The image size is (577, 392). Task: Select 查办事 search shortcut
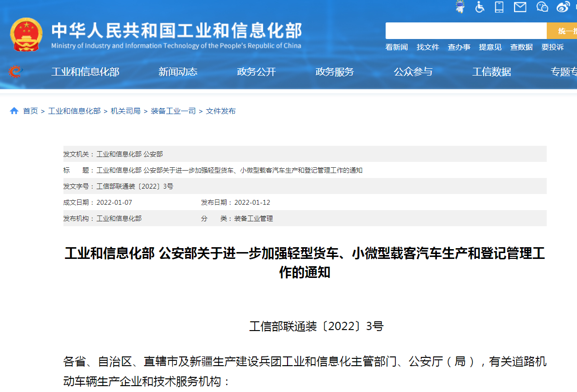pyautogui.click(x=459, y=47)
